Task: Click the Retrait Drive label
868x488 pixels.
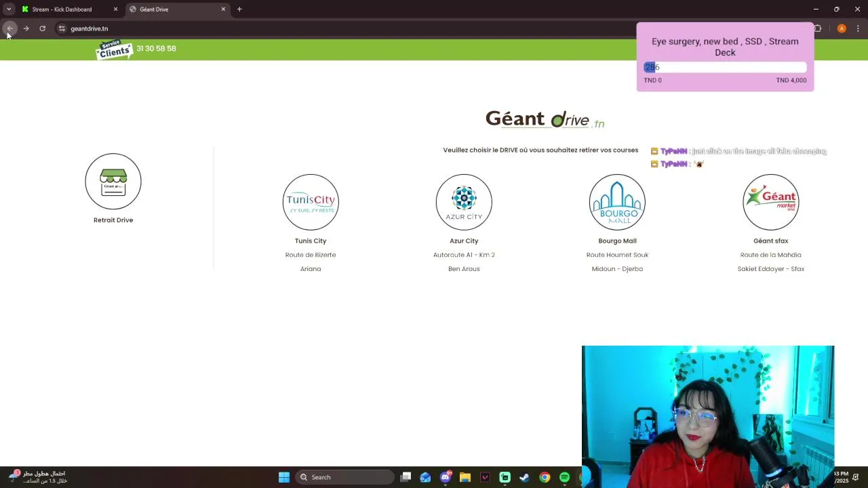Action: [113, 220]
